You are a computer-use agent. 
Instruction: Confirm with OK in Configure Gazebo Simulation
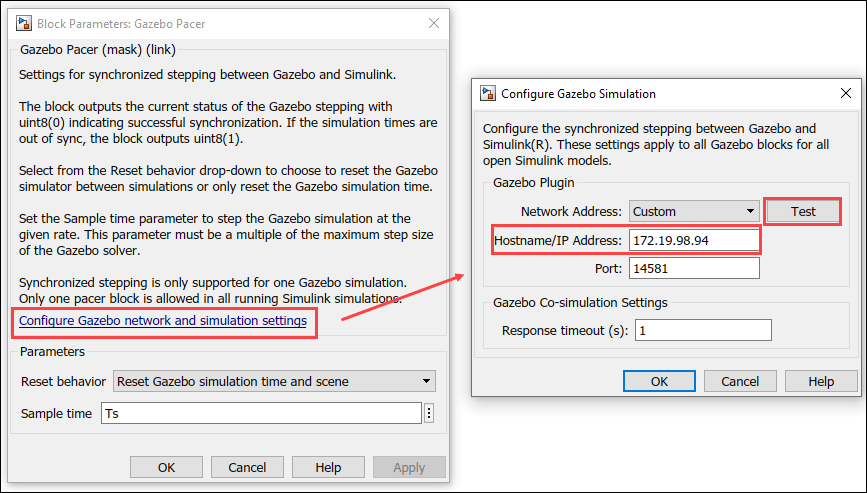[659, 381]
